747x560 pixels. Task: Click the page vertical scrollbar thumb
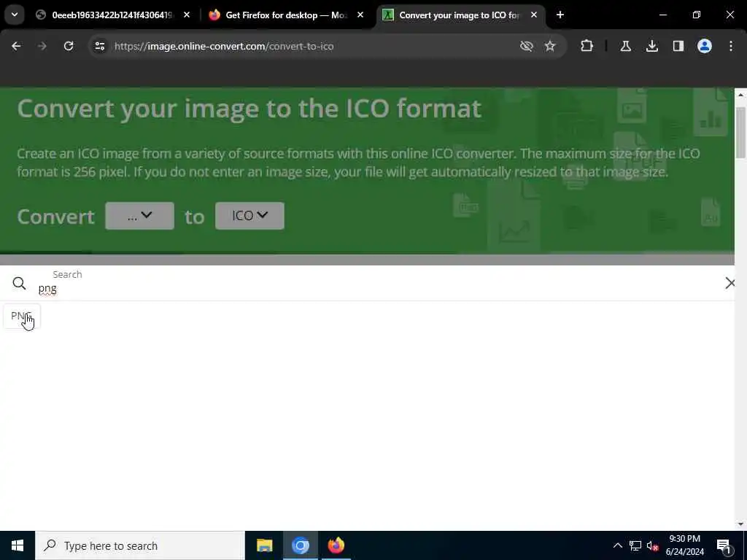[x=740, y=133]
